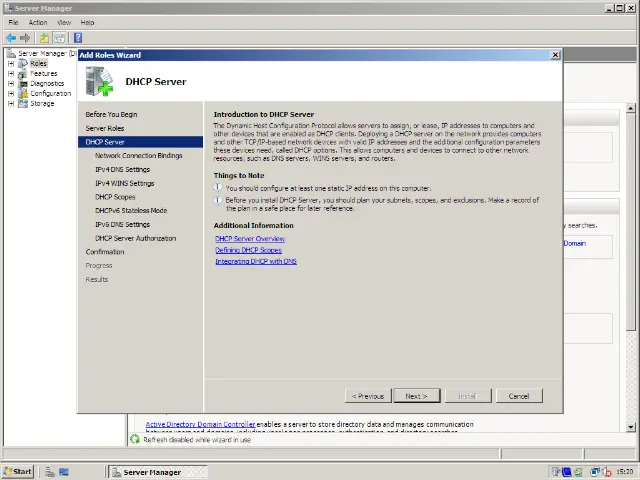The height and width of the screenshot is (480, 640).
Task: Open the View menu
Action: (x=64, y=22)
